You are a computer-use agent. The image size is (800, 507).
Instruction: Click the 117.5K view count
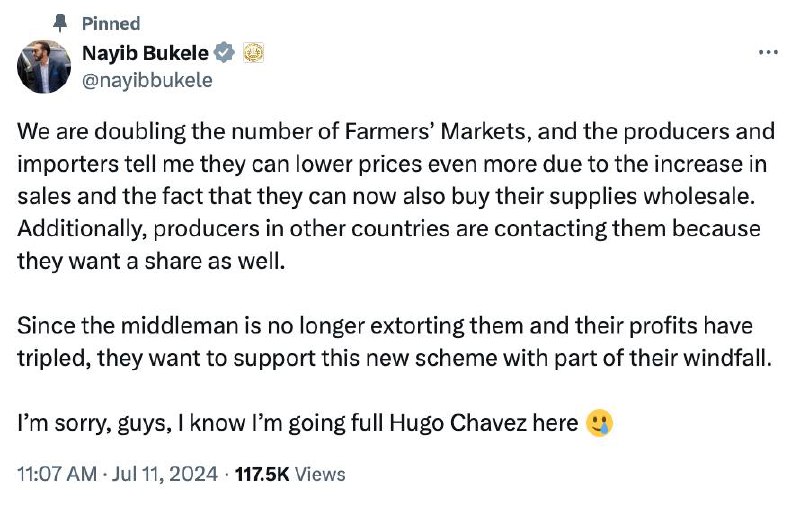coord(262,474)
